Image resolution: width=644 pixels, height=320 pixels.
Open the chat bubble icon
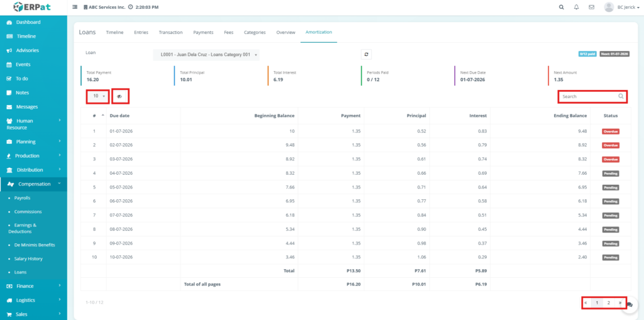tap(630, 304)
